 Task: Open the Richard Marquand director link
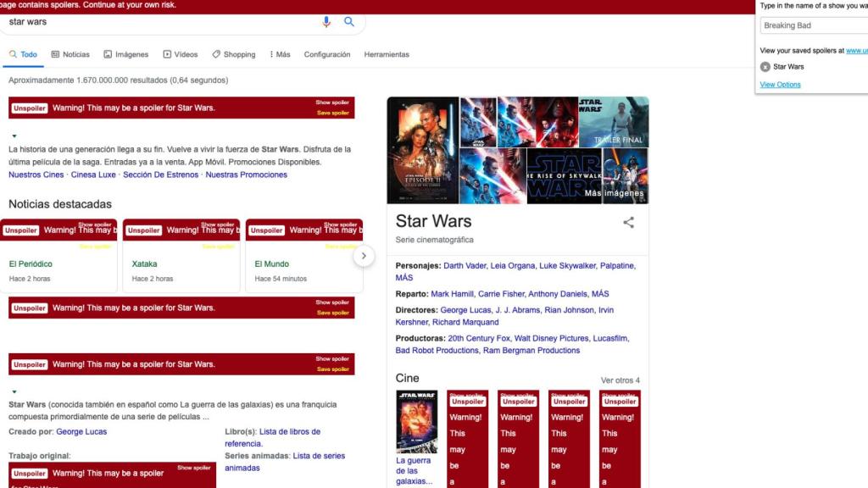pos(465,322)
